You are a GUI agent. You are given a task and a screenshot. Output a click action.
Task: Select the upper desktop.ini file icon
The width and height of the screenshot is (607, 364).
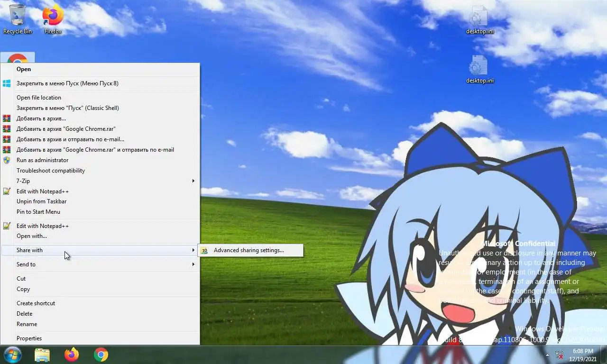click(x=479, y=20)
